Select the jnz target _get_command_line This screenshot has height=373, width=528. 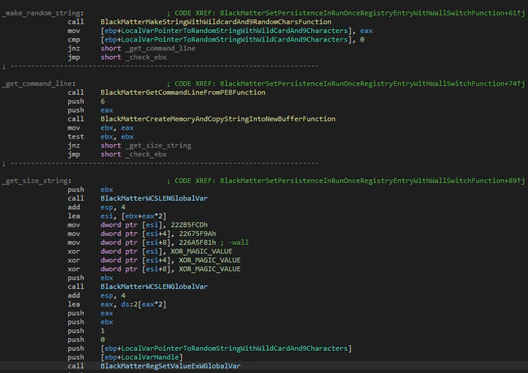[x=160, y=48]
